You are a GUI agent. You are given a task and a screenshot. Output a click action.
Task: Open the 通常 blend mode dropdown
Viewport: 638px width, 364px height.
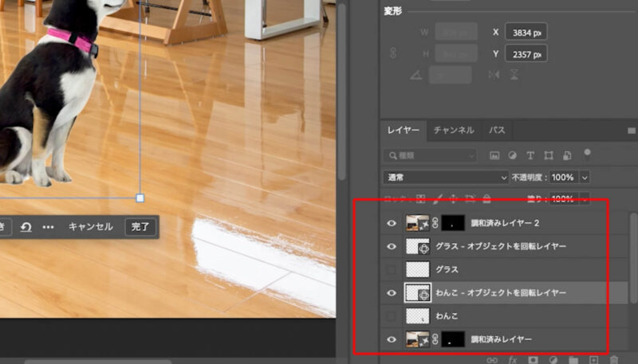(x=445, y=177)
